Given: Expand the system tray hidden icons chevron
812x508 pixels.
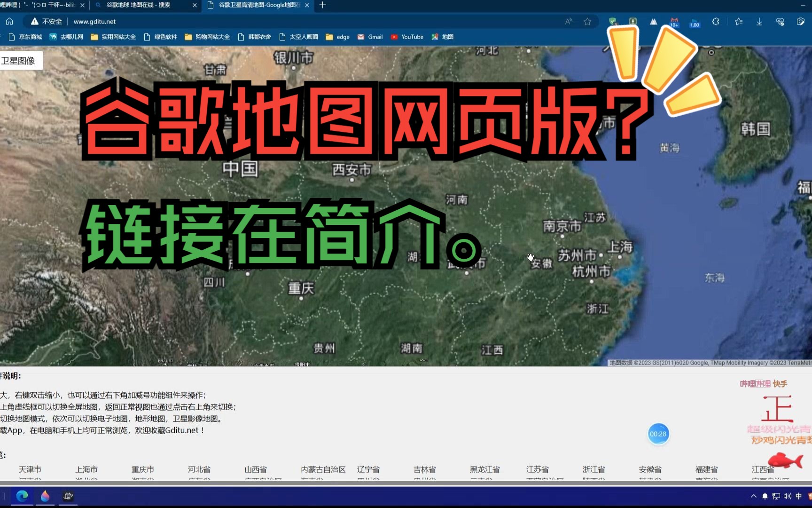Looking at the screenshot, I should pos(754,496).
